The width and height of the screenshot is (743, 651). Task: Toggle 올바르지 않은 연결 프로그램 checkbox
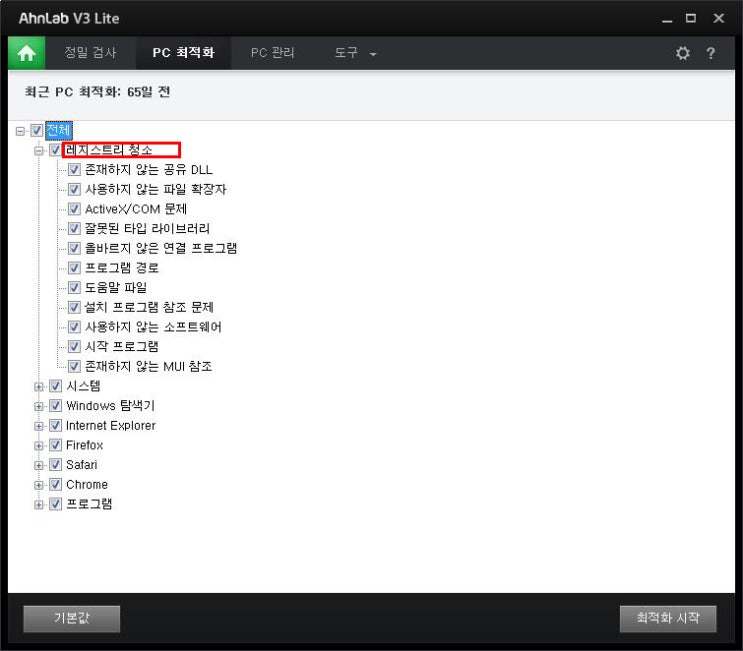click(74, 248)
